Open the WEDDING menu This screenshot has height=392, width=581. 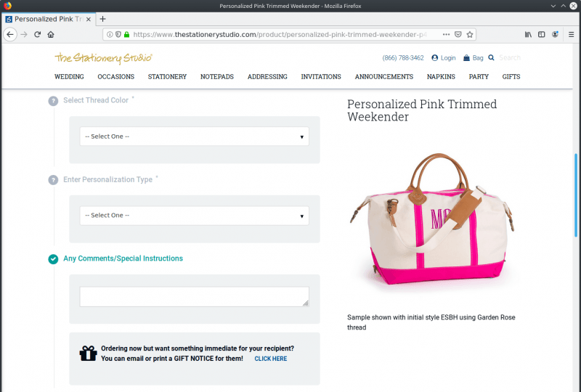coord(69,77)
